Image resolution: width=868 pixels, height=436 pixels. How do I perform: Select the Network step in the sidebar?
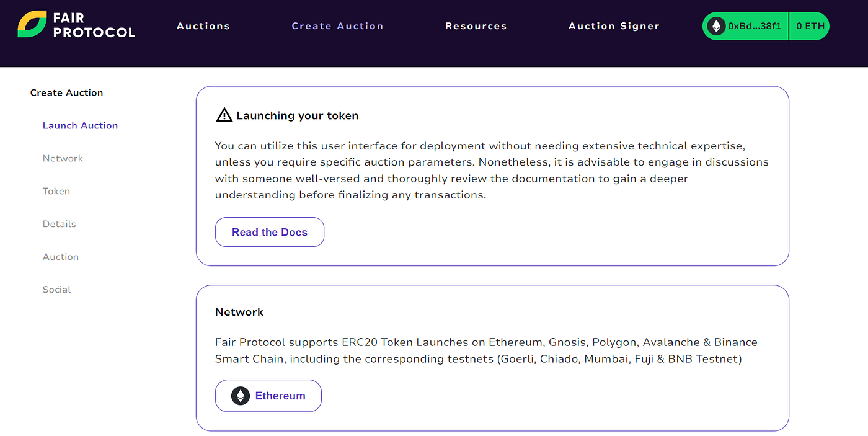[63, 158]
